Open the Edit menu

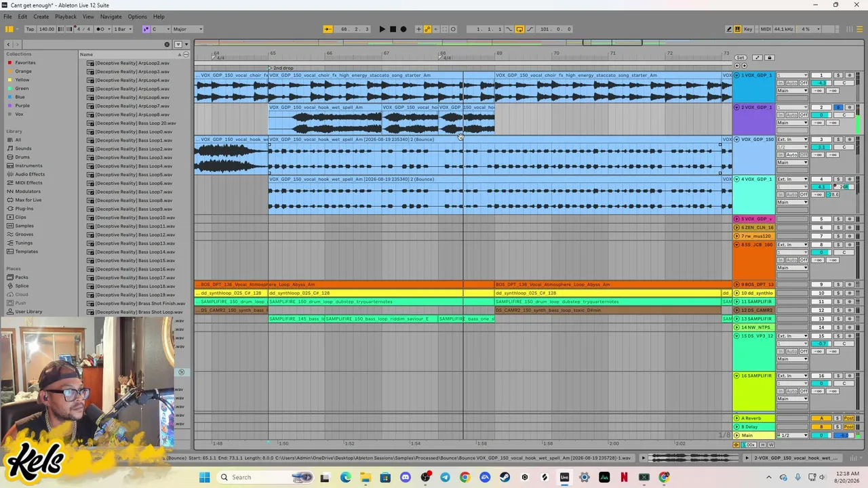22,17
